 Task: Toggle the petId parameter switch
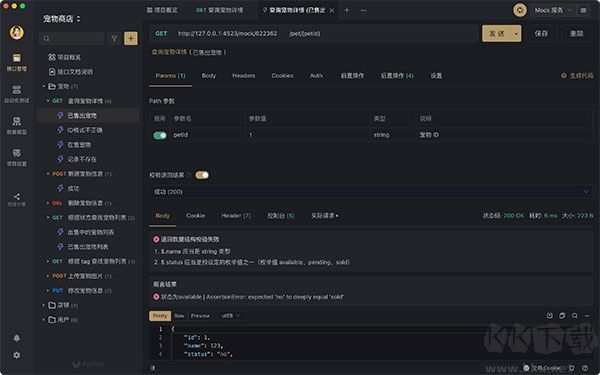pyautogui.click(x=160, y=135)
